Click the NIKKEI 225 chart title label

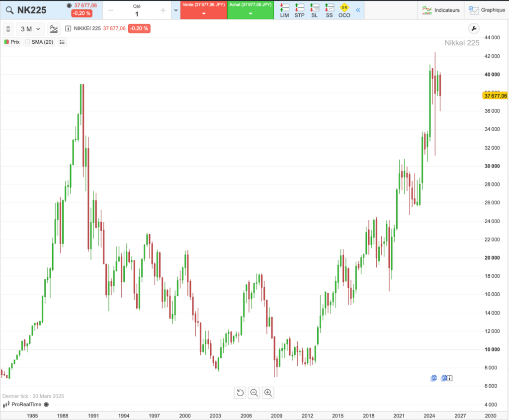point(87,28)
